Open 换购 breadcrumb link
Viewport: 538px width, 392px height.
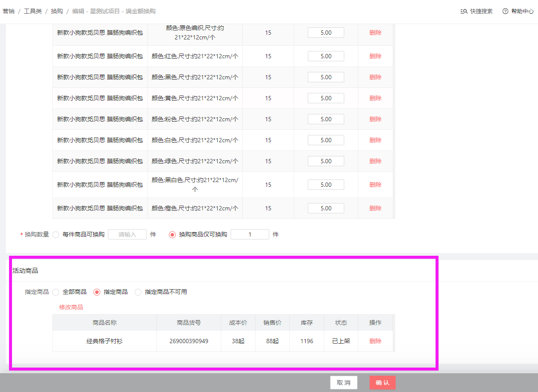pyautogui.click(x=57, y=11)
